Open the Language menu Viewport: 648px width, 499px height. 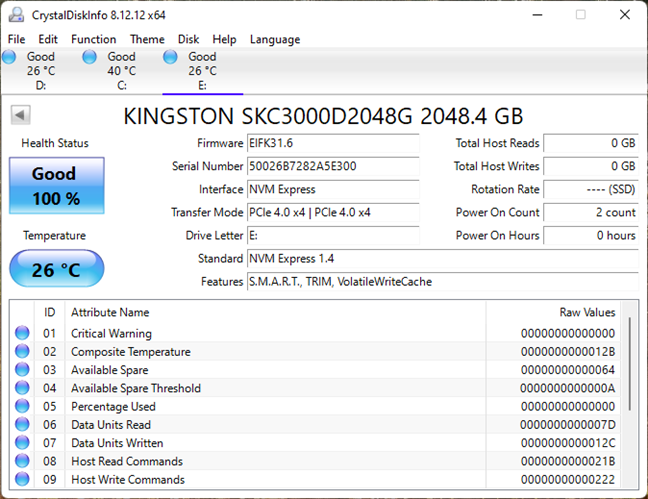(275, 39)
